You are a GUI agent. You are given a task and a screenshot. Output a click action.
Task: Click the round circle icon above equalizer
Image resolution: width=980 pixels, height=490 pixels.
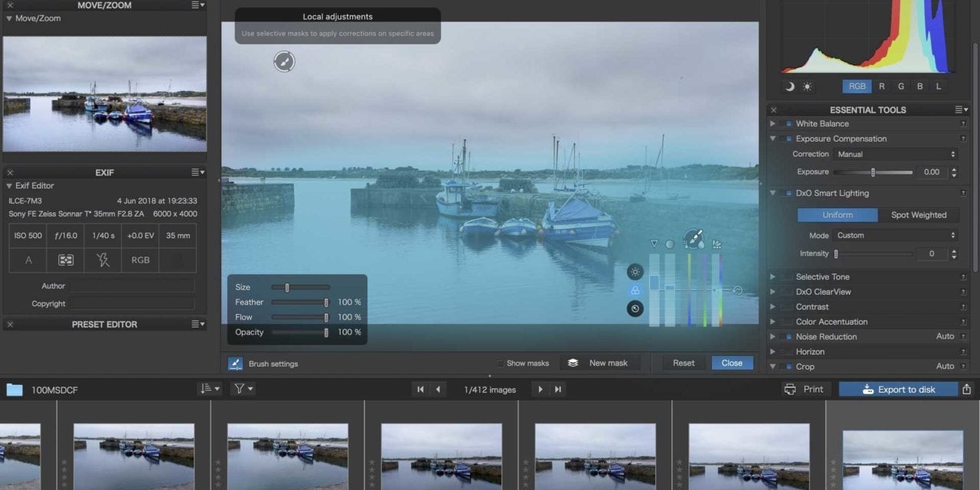pyautogui.click(x=670, y=244)
